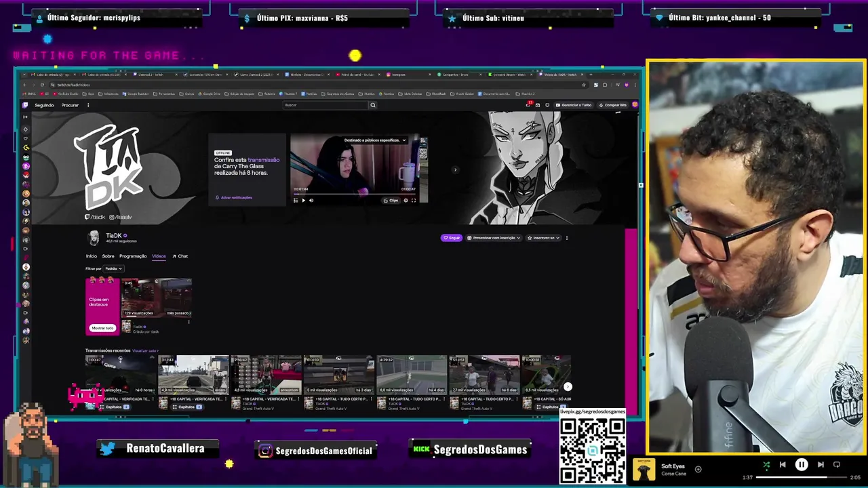Expand the Twitch left sidebar arrow
The width and height of the screenshot is (868, 488).
tap(26, 117)
